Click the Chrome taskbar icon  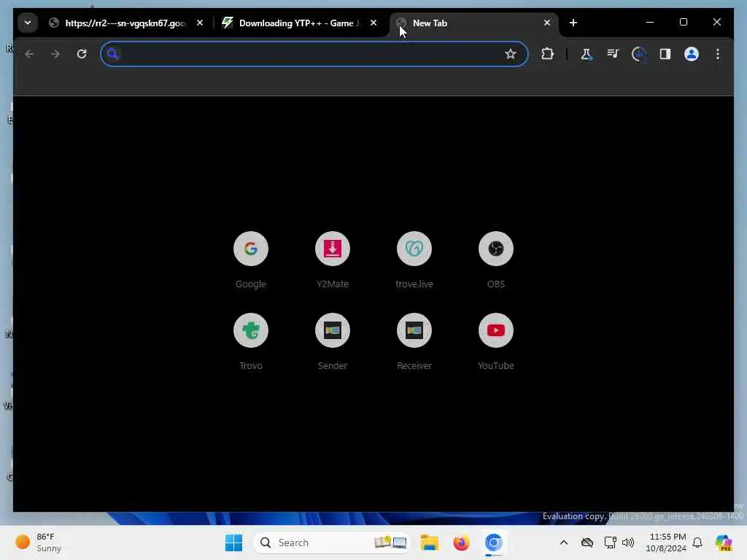pyautogui.click(x=494, y=542)
